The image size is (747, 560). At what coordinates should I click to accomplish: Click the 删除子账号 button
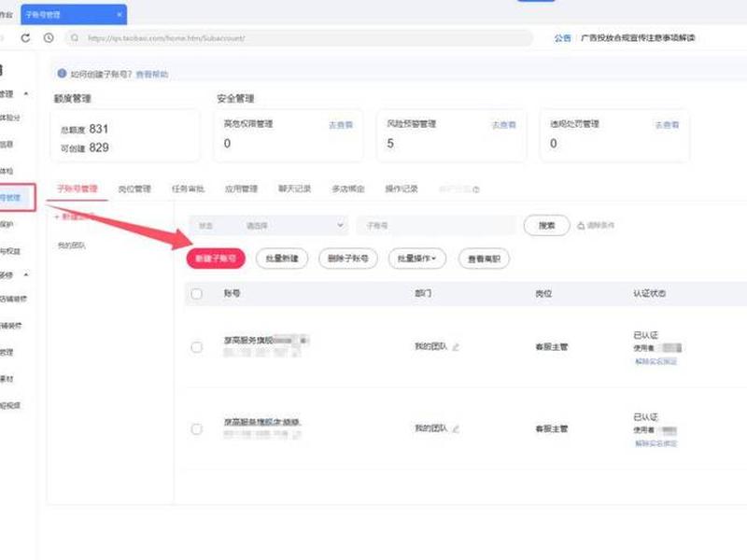[348, 259]
